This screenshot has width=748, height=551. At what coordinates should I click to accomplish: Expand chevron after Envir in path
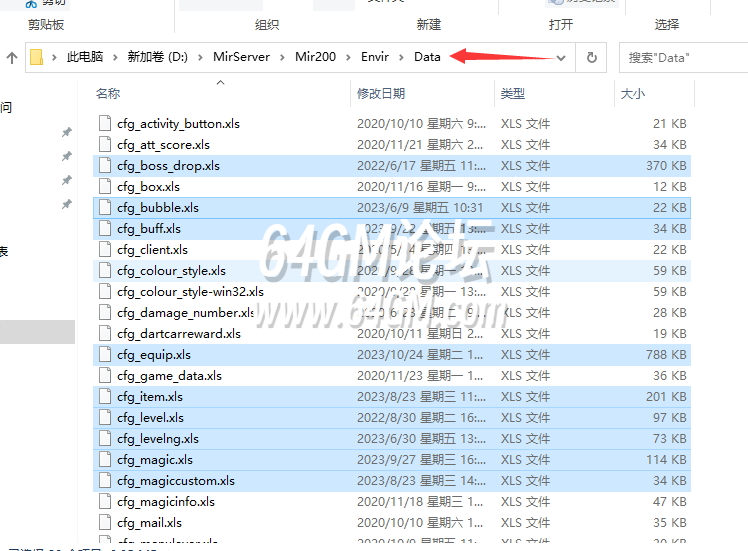coord(401,57)
